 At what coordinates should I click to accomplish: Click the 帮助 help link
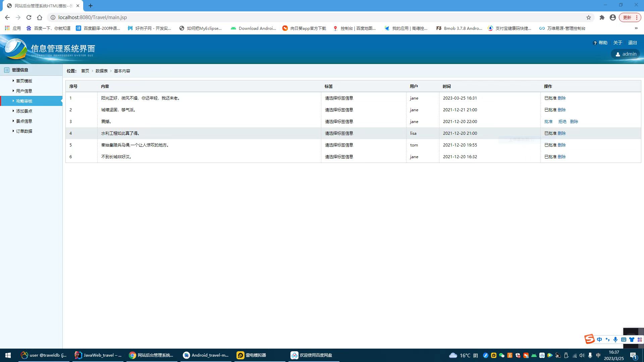coord(603,43)
